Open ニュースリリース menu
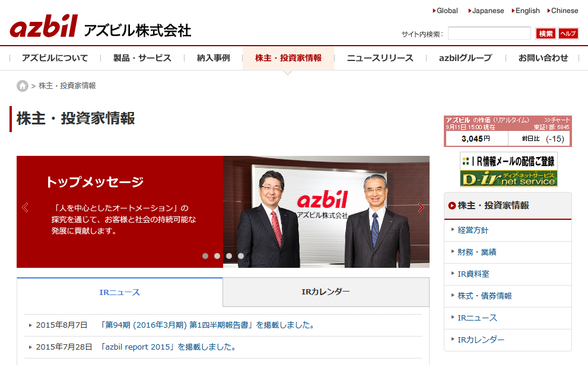 point(380,58)
